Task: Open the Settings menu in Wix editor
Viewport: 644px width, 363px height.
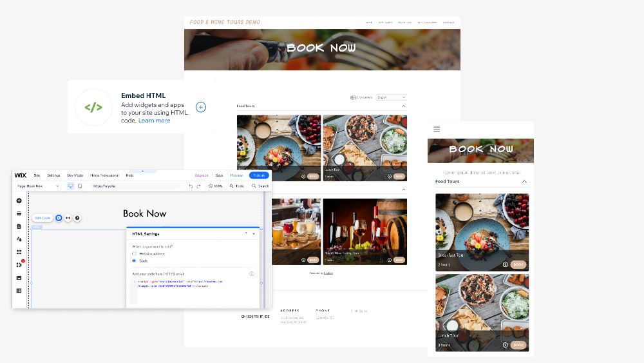Action: 53,175
